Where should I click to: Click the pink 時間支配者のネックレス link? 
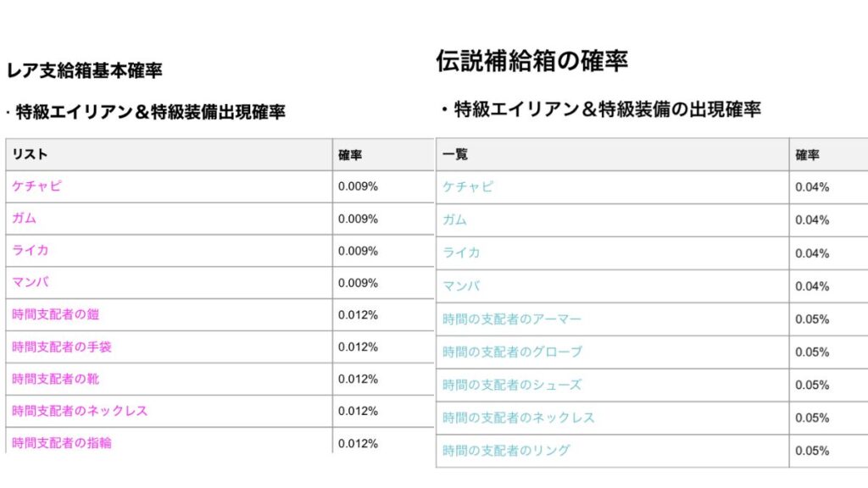point(80,411)
